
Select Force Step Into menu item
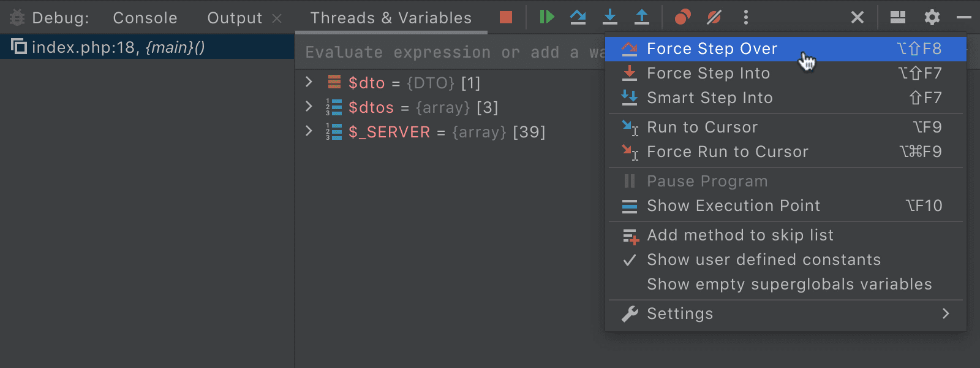coord(708,73)
